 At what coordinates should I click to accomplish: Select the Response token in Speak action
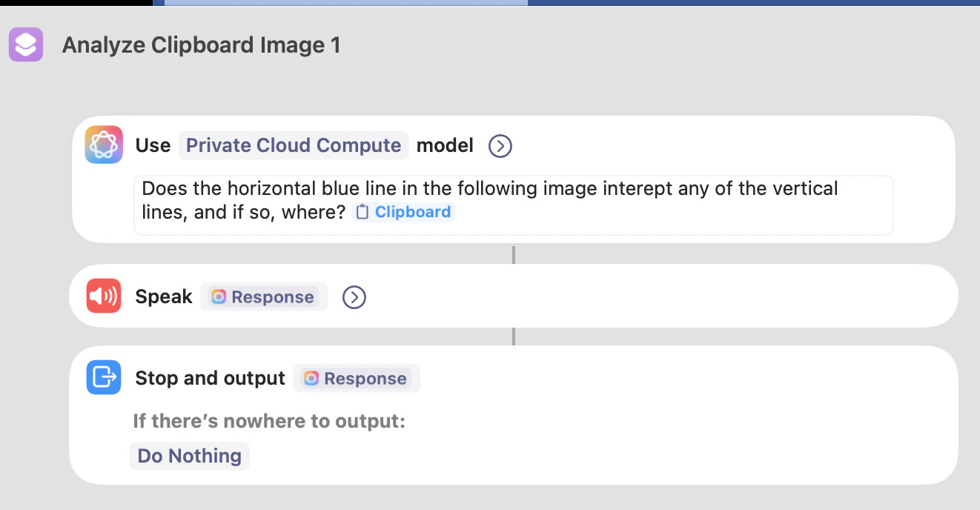click(x=264, y=297)
